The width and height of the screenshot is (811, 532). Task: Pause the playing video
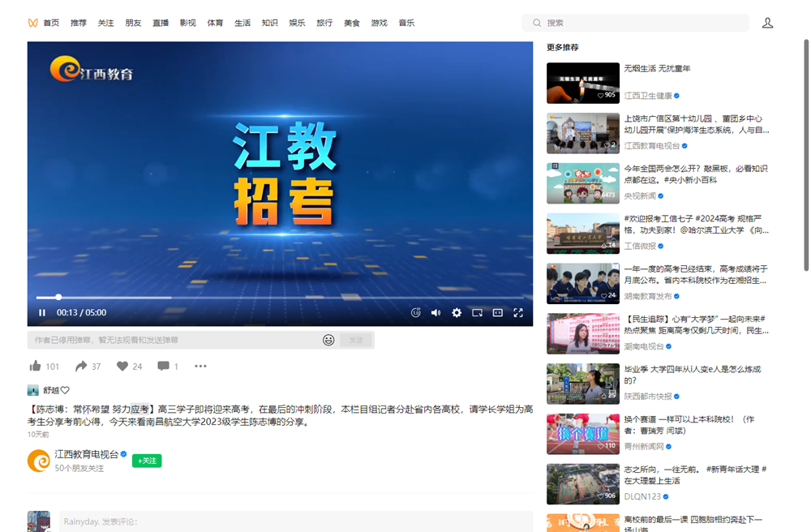point(41,312)
